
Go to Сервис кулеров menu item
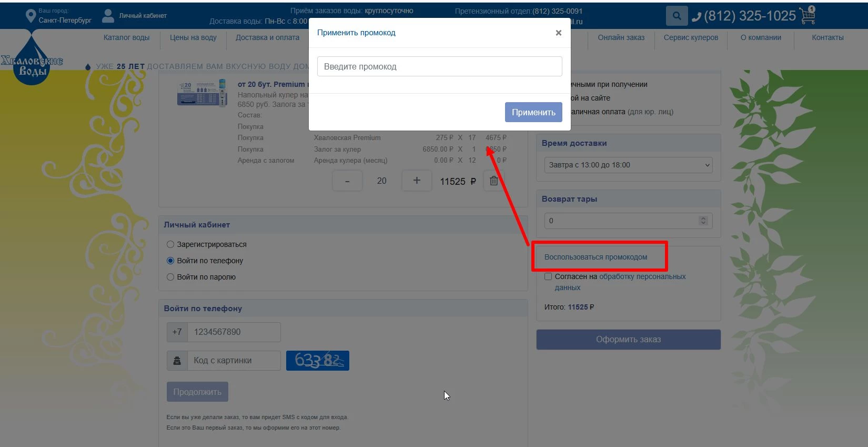691,37
